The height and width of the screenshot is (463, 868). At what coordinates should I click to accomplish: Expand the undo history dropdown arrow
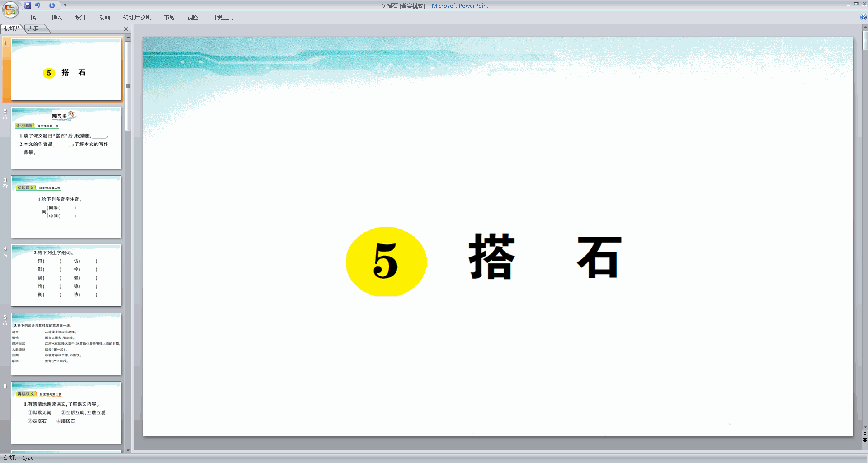44,5
